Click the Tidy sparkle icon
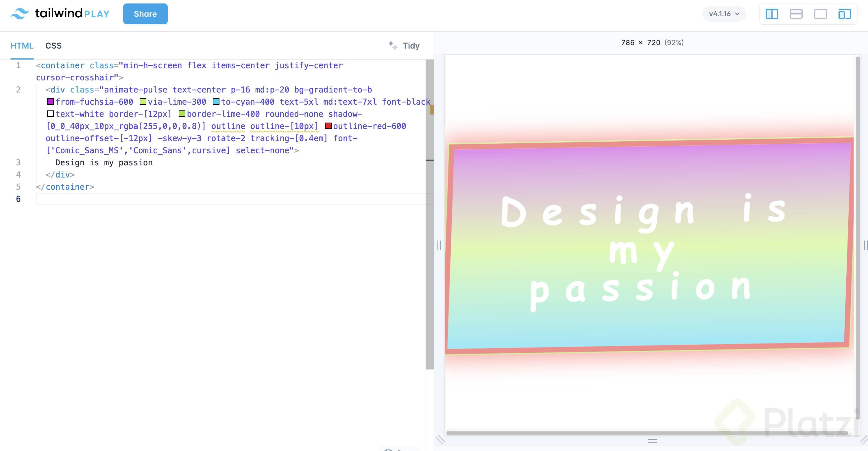Viewport: 868px width, 451px height. [x=393, y=45]
